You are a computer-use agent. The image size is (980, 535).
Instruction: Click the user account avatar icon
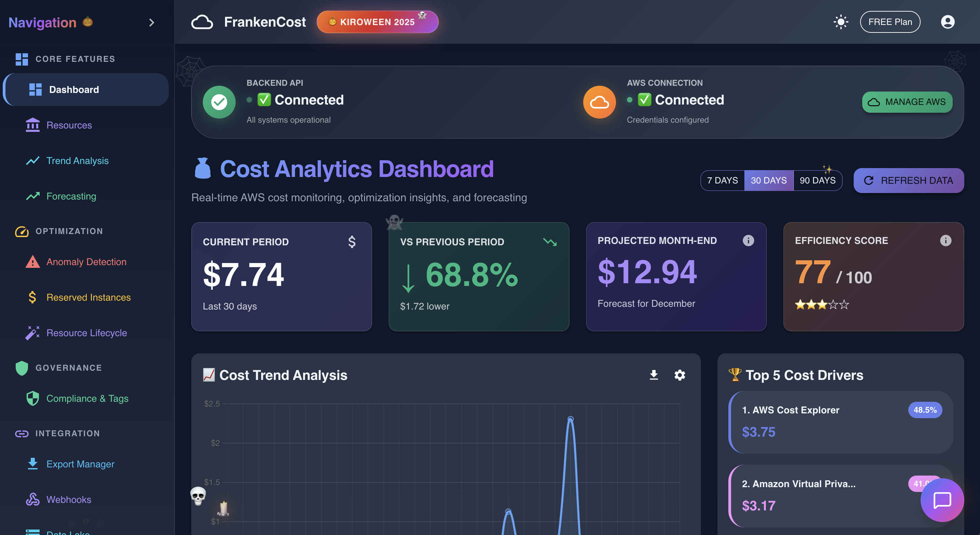(x=947, y=22)
